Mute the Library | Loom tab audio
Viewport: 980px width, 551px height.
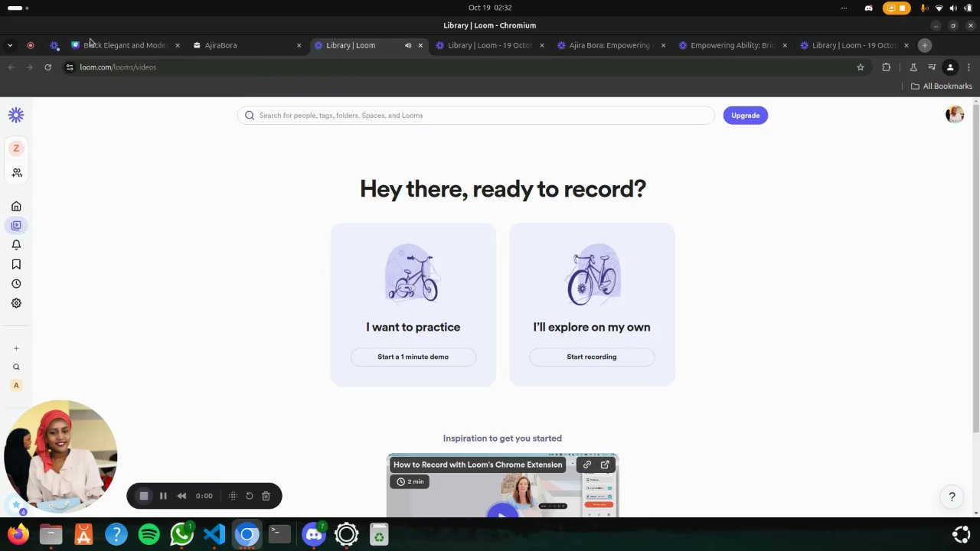pyautogui.click(x=408, y=45)
